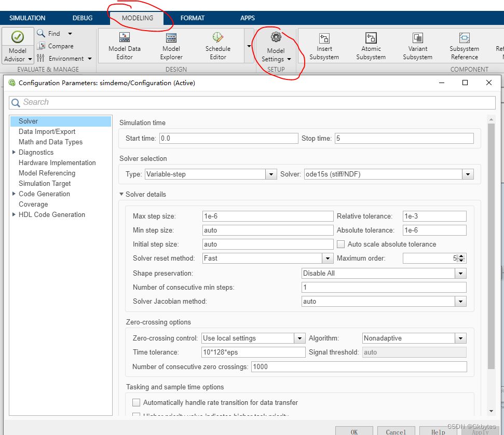This screenshot has height=435, width=504.
Task: Launch the Model Explorer
Action: [171, 46]
